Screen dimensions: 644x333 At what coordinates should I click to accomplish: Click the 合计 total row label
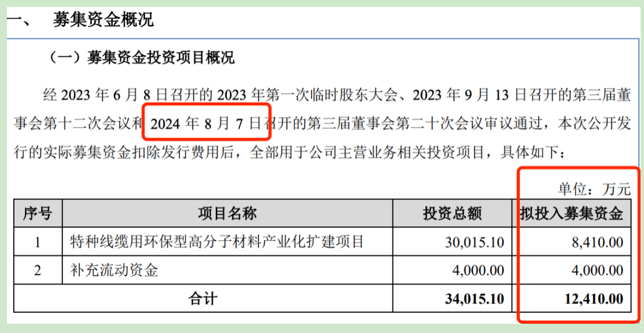pos(203,299)
